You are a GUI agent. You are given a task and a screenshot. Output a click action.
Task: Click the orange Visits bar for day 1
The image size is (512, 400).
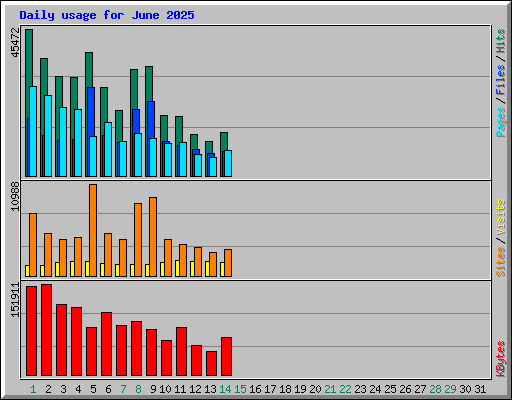(x=33, y=245)
